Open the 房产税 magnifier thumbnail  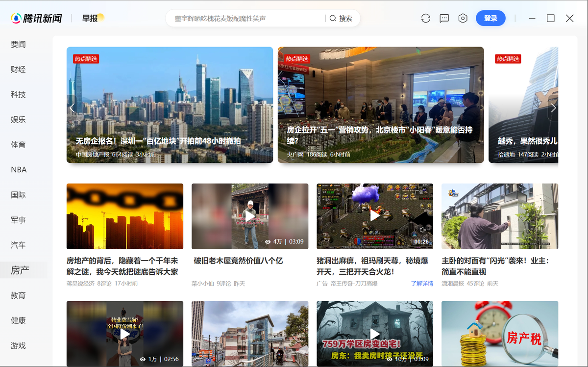point(500,334)
